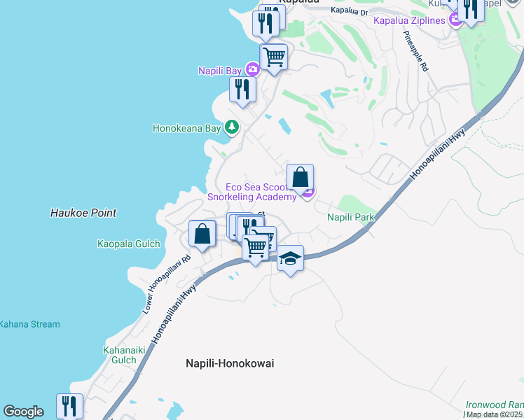This screenshot has height=420, width=524.
Task: Select shopping bag marker near Kaopala Gulch
Action: tap(202, 233)
